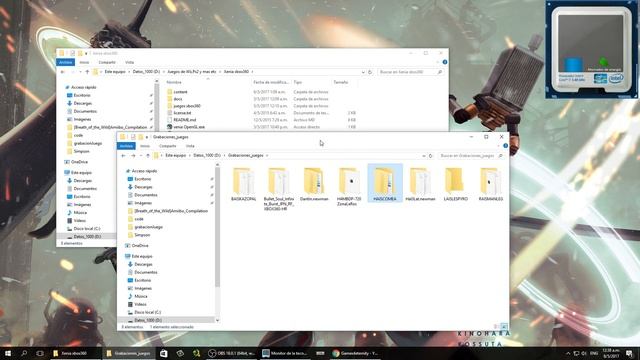Click Datos_1000 (D:) breadcrumb in Grabaciones_juegos window
Screen dimensions: 640x360
coord(207,156)
